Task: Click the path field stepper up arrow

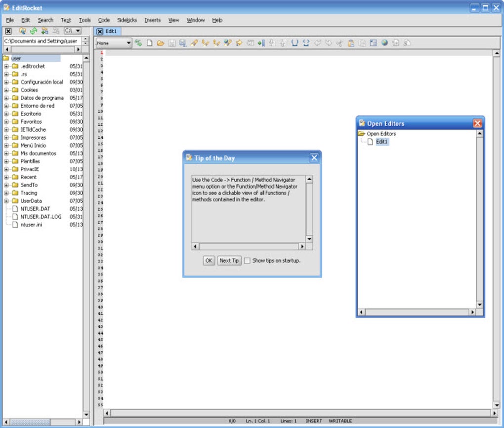Action: [85, 39]
